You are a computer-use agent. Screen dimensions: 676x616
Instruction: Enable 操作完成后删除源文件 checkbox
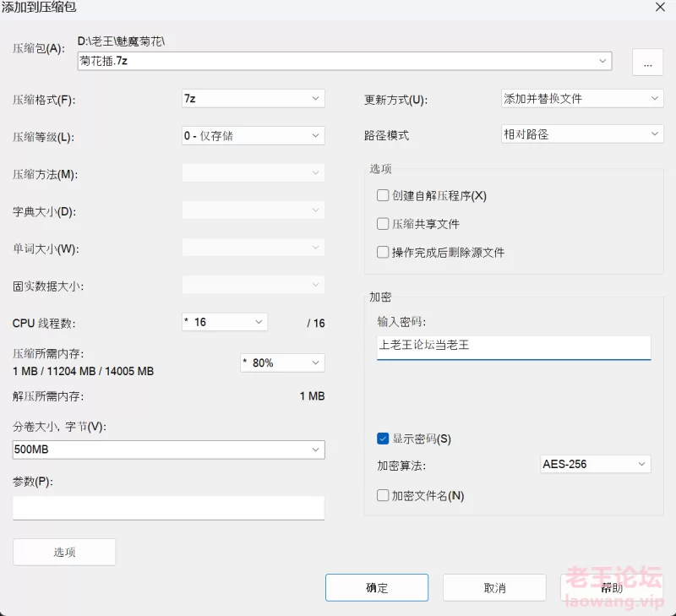pos(383,253)
